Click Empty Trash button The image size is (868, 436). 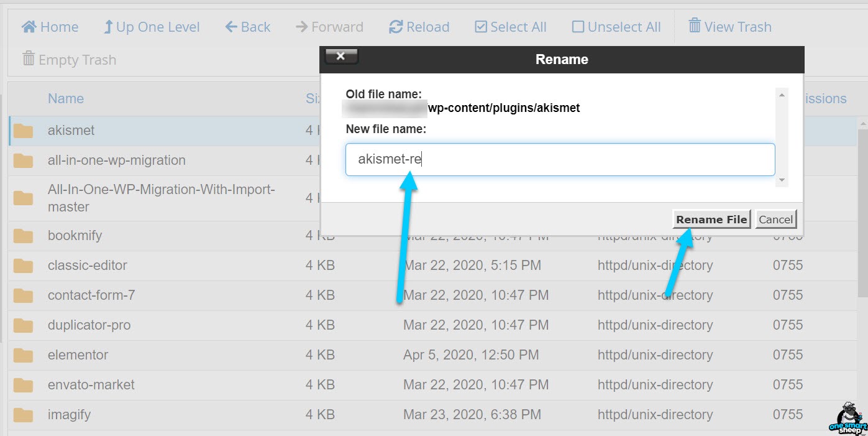(x=69, y=60)
